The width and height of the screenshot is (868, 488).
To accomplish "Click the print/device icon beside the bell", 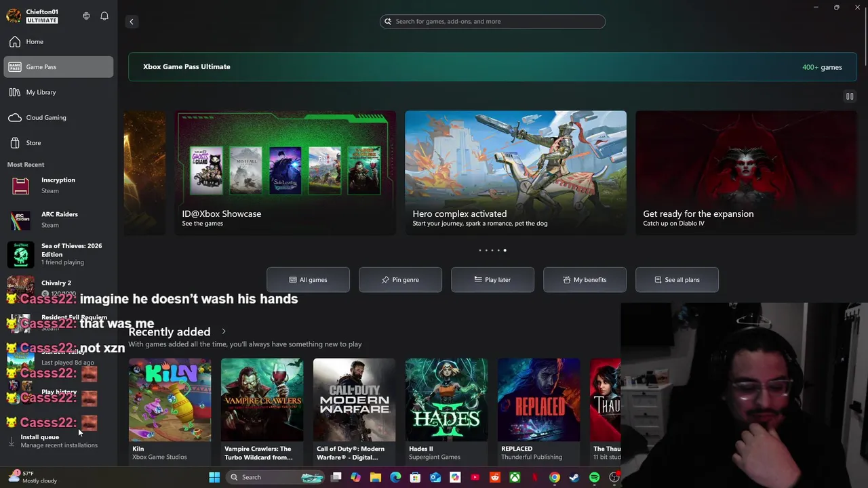I will click(x=86, y=16).
